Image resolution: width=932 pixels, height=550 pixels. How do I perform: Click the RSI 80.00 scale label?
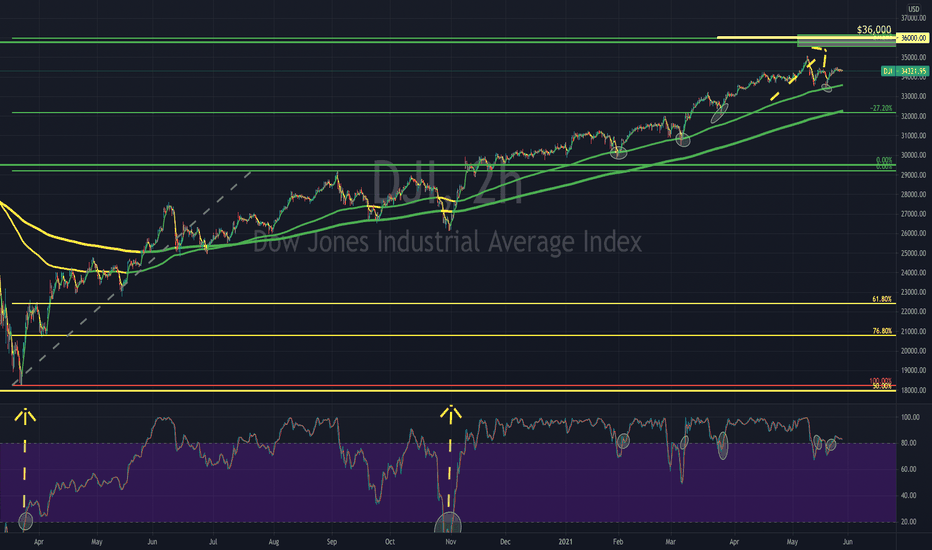tap(909, 443)
